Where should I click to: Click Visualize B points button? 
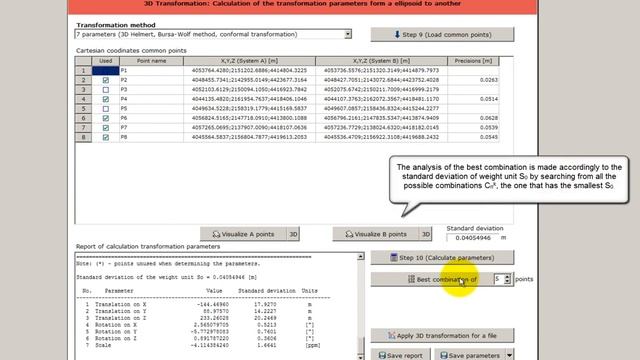pos(376,234)
